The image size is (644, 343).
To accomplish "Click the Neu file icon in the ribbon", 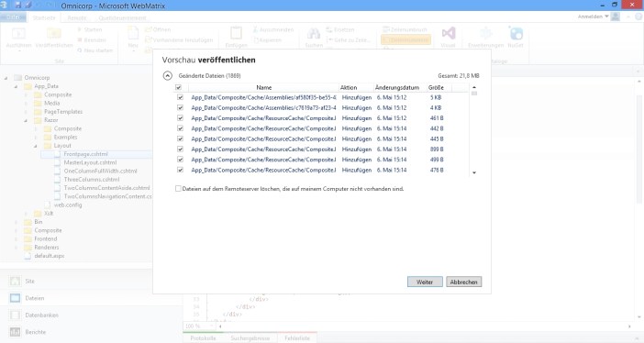I will coord(133,34).
